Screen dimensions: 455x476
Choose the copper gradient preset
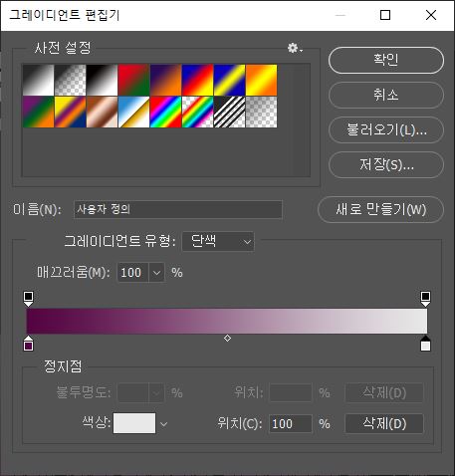102,112
